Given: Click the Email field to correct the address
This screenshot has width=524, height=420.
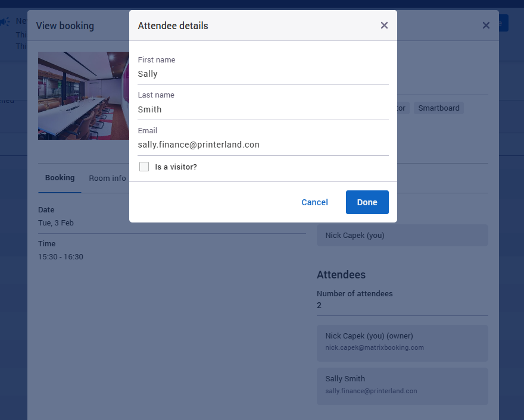Looking at the screenshot, I should coord(263,144).
